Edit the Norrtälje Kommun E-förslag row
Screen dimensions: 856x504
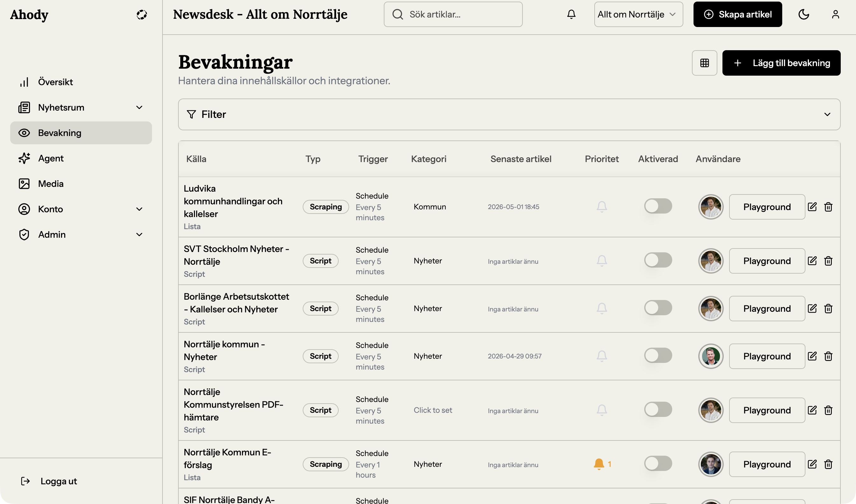[812, 464]
